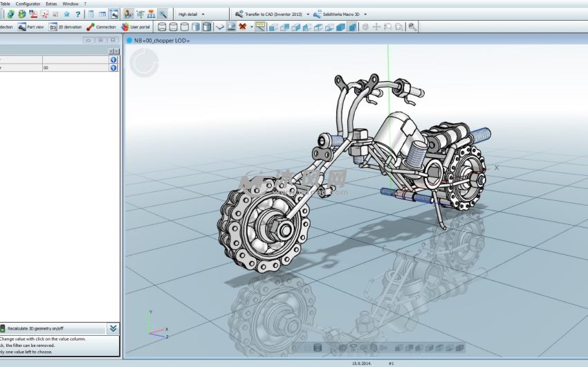
Task: Open help via the question mark icon
Action: coord(77,14)
